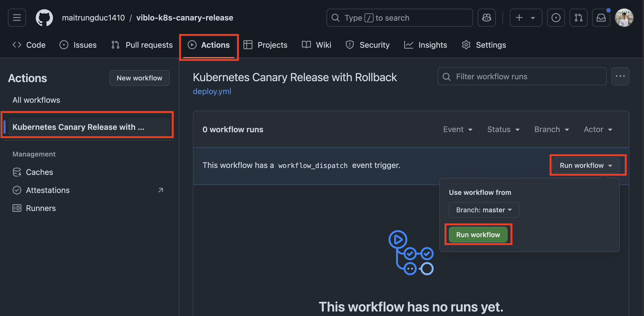The image size is (644, 316).
Task: Open the issues icon in header
Action: coord(556,18)
